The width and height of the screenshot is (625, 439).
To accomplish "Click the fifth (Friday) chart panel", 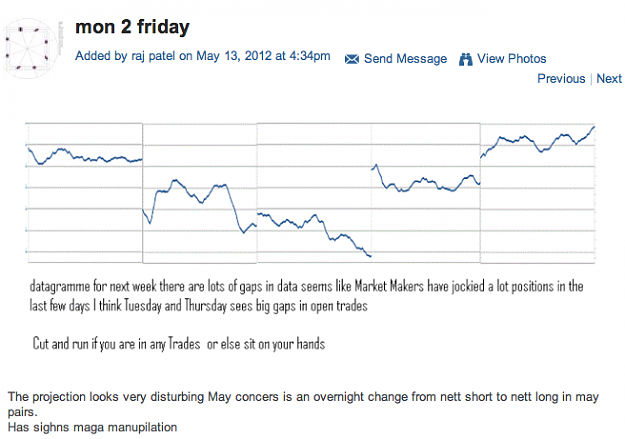I will [x=538, y=193].
